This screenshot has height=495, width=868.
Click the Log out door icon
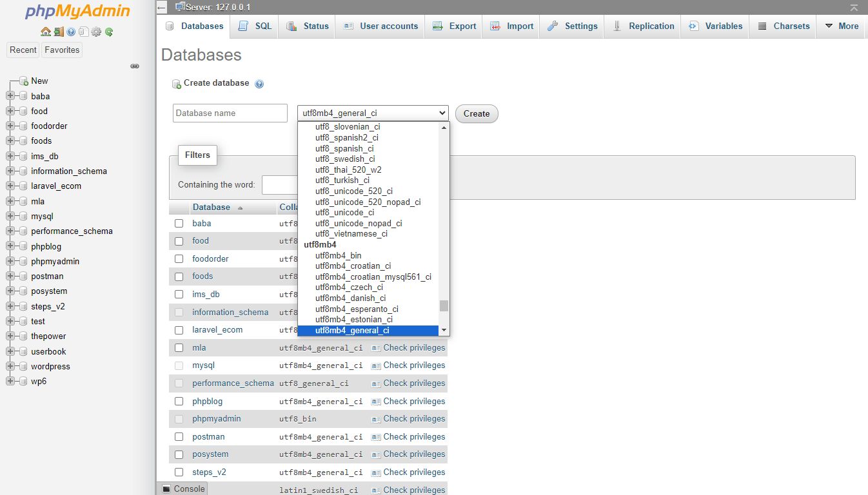click(x=59, y=32)
